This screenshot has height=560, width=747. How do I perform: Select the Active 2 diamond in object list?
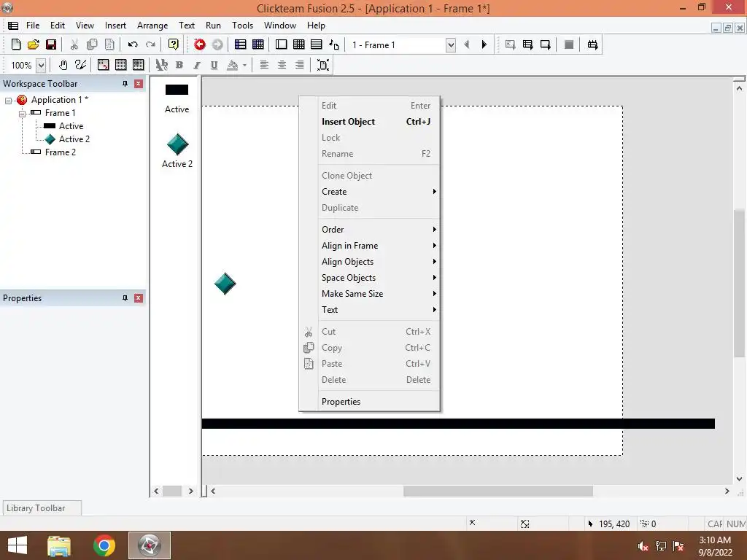coord(177,144)
